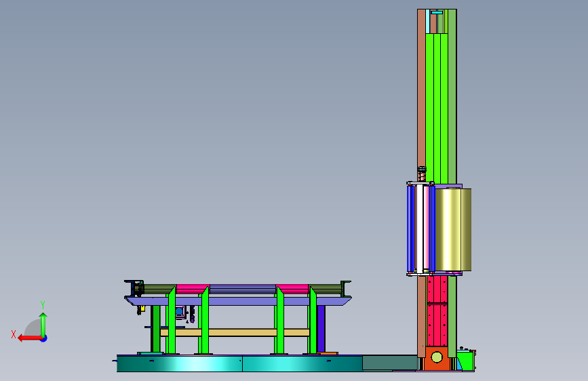588x381 pixels.
Task: Select the yellow stretch film roll on the mast
Action: [x=453, y=230]
